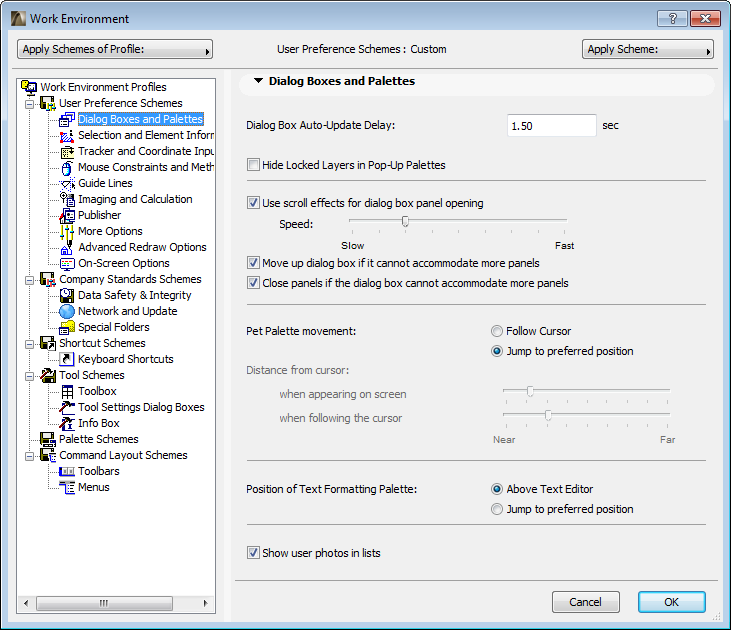731x630 pixels.
Task: Click the Auto-Update Delay input field
Action: pos(552,125)
